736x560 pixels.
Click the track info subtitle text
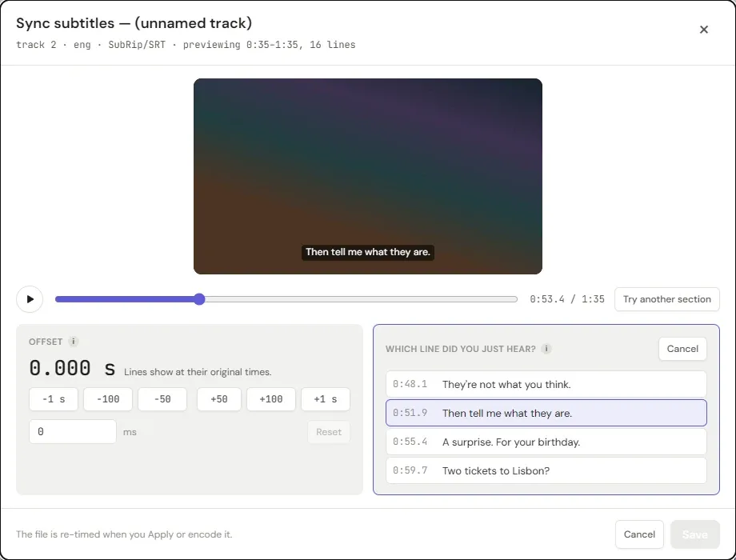click(186, 45)
